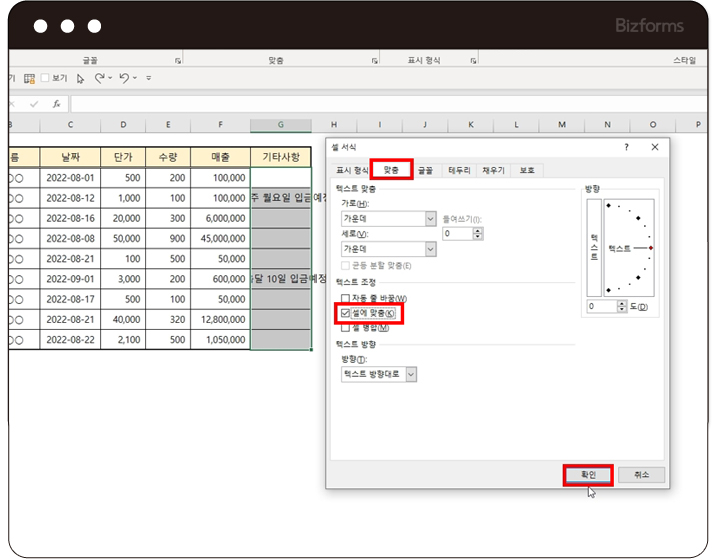This screenshot has width=715, height=560.
Task: Click the fx insert function icon
Action: (x=57, y=103)
